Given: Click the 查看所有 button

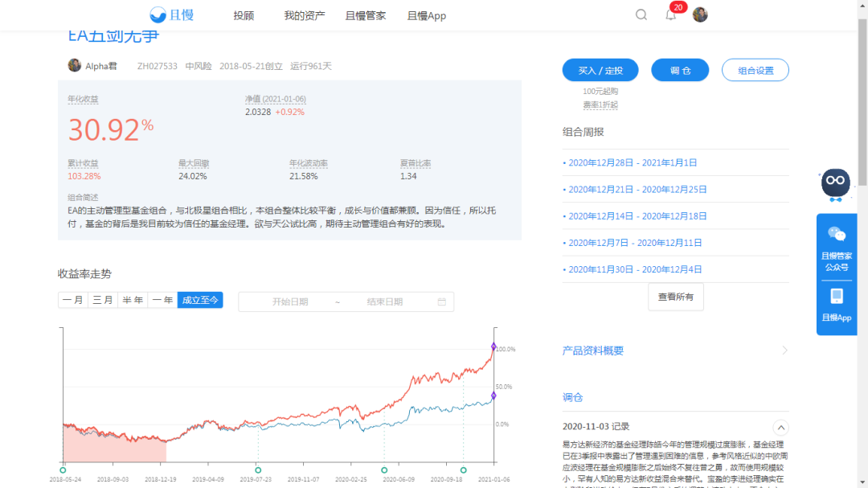Looking at the screenshot, I should point(675,297).
